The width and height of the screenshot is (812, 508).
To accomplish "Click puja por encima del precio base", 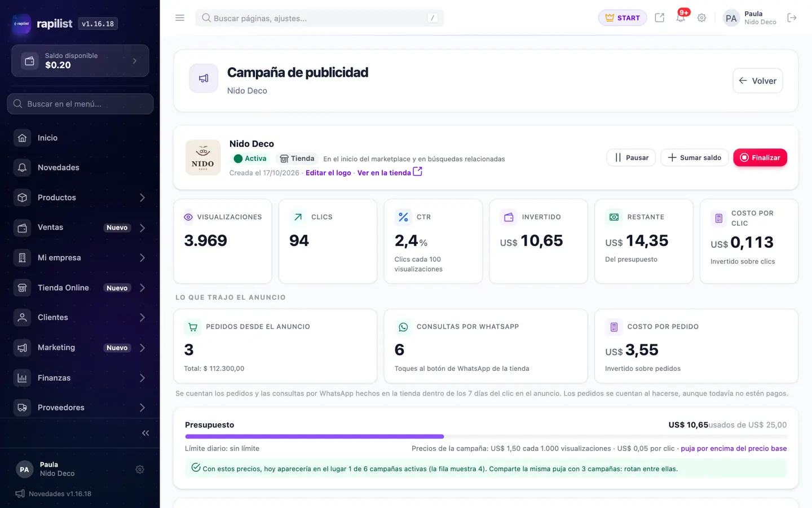I will (734, 448).
